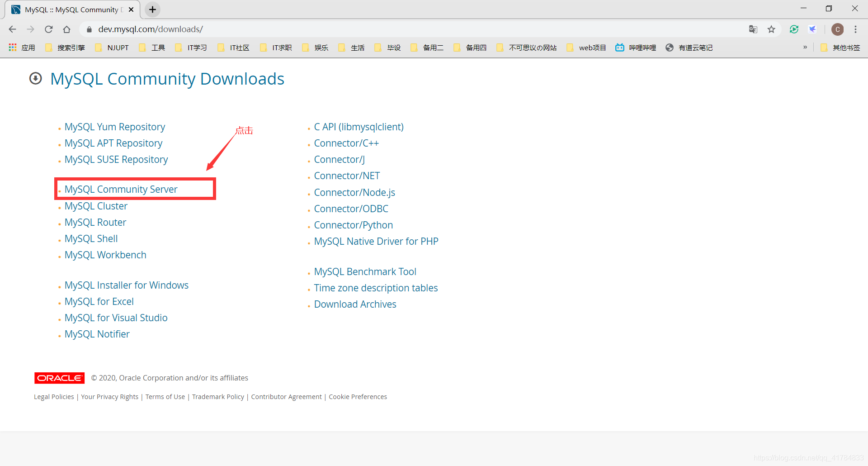Viewport: 868px width, 466px height.
Task: Open Download Archives link
Action: pyautogui.click(x=355, y=304)
